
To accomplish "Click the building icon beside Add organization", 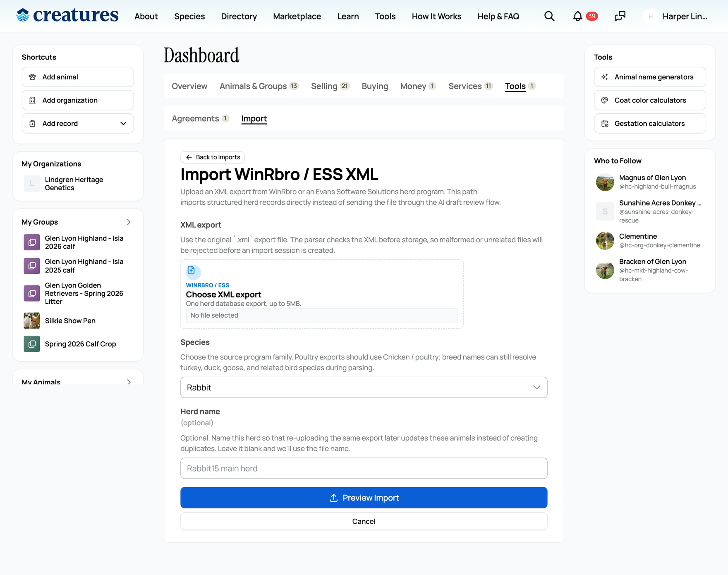I will point(32,100).
